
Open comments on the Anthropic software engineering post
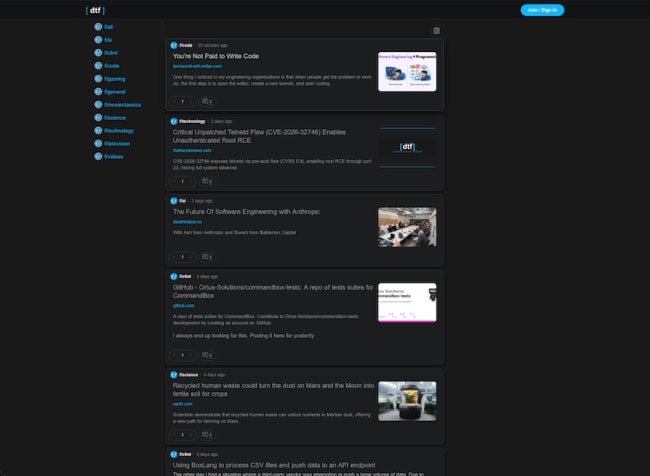207,257
